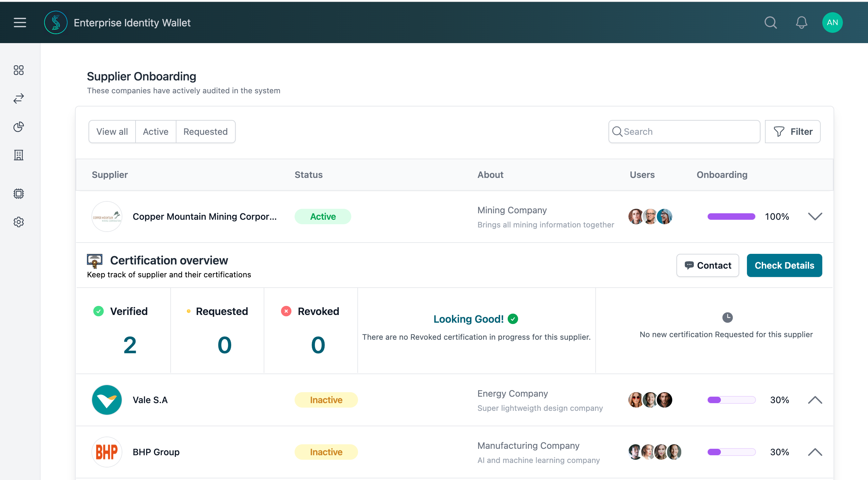Switch to the Requested suppliers tab
Viewport: 868px width, 480px height.
(205, 131)
